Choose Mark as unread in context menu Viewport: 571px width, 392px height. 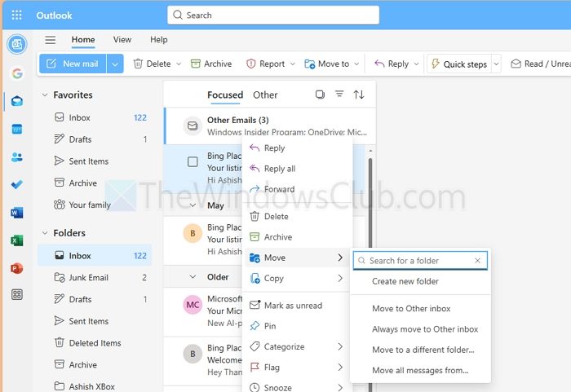pyautogui.click(x=298, y=306)
